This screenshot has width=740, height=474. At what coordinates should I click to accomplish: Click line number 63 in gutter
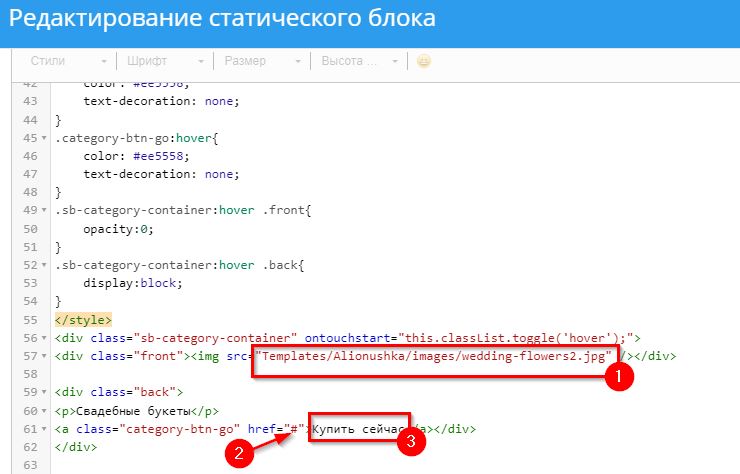(30, 465)
